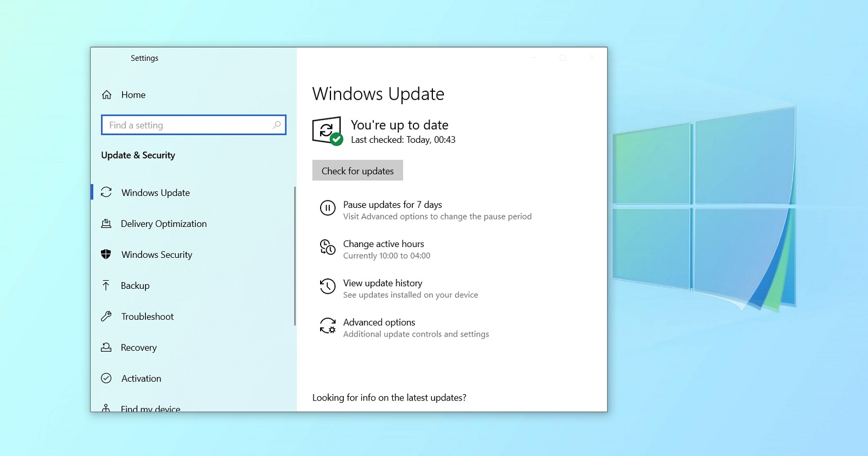Select Windows Update sidebar entry
868x456 pixels.
pos(156,193)
